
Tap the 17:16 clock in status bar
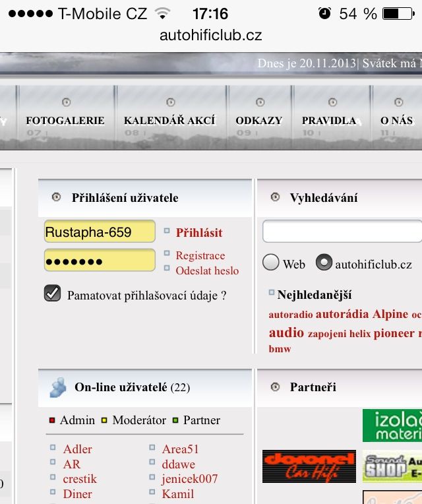[210, 14]
